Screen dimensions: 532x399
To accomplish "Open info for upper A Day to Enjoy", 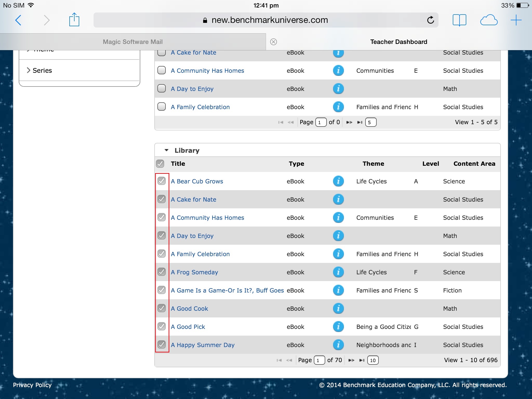I will 338,89.
